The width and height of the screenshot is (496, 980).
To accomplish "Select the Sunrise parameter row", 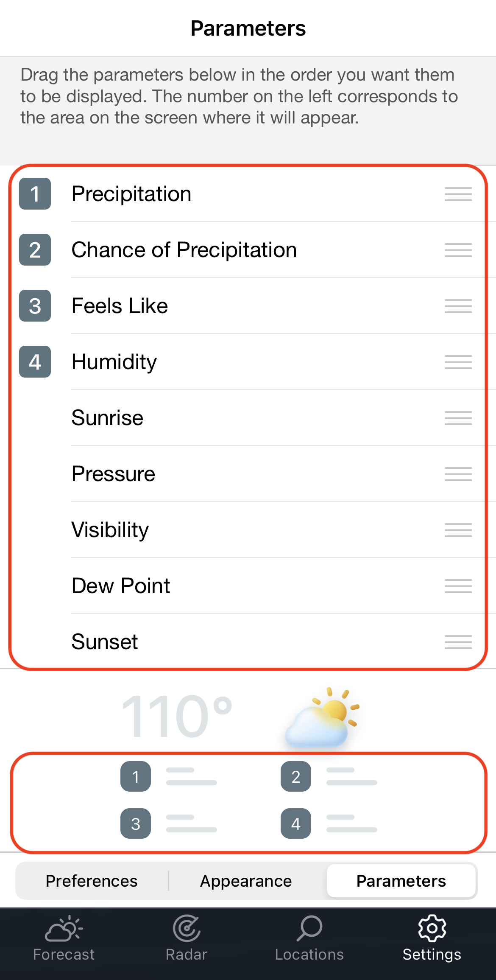I will 248,418.
